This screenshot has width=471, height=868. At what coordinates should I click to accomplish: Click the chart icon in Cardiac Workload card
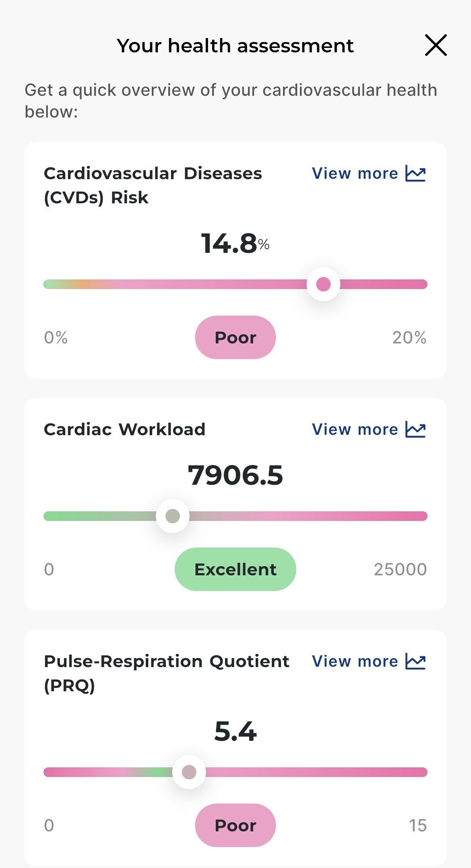(x=415, y=430)
